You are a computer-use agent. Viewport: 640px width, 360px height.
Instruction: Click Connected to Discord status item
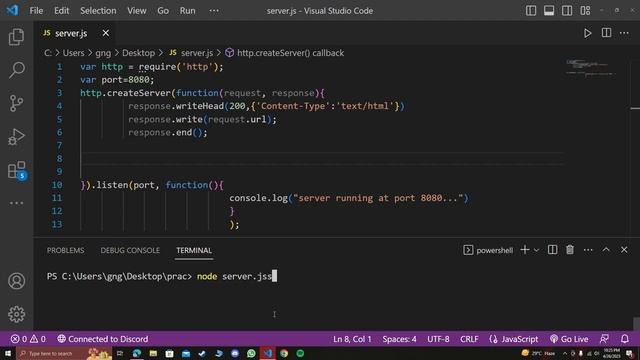point(102,339)
